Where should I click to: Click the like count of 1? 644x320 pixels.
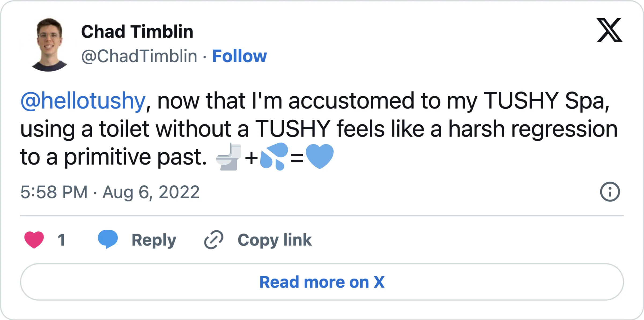click(x=62, y=239)
